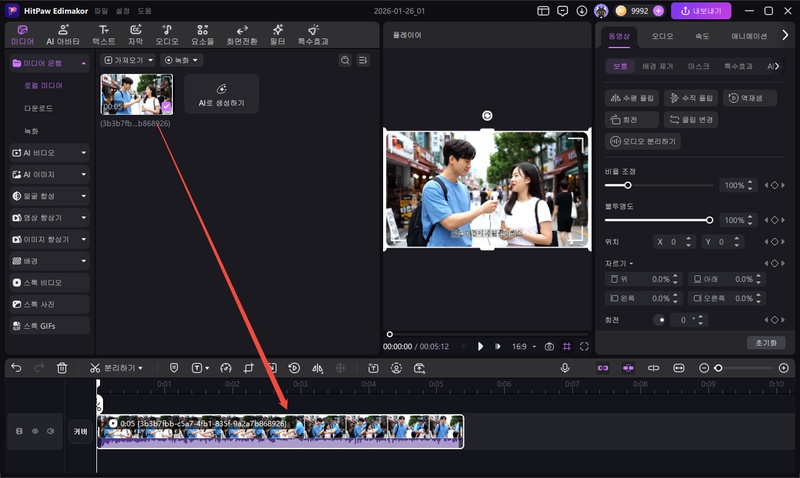
Task: Click the zoom out minus icon on timeline
Action: click(x=704, y=368)
